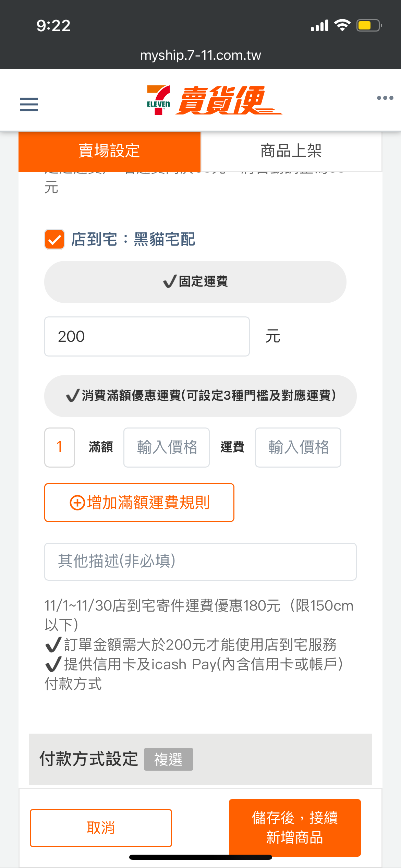Toggle the 固定運費 option

tap(195, 282)
